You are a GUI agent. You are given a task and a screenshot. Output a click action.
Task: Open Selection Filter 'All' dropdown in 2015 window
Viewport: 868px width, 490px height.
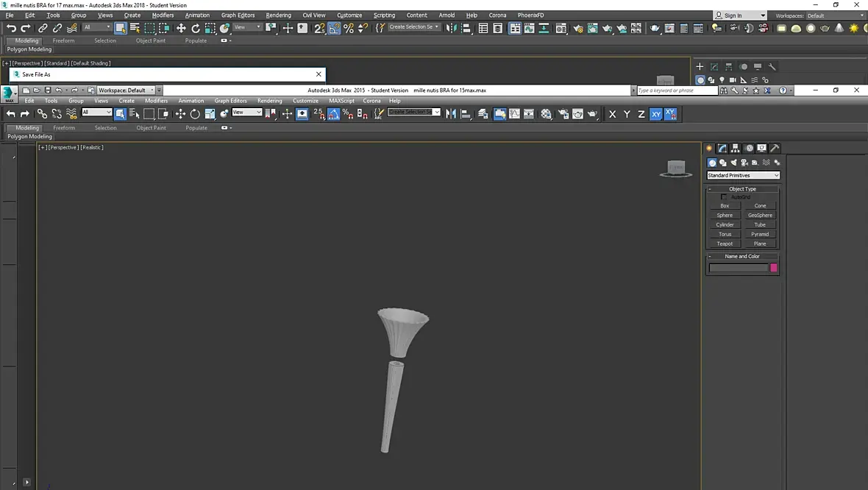(x=97, y=113)
